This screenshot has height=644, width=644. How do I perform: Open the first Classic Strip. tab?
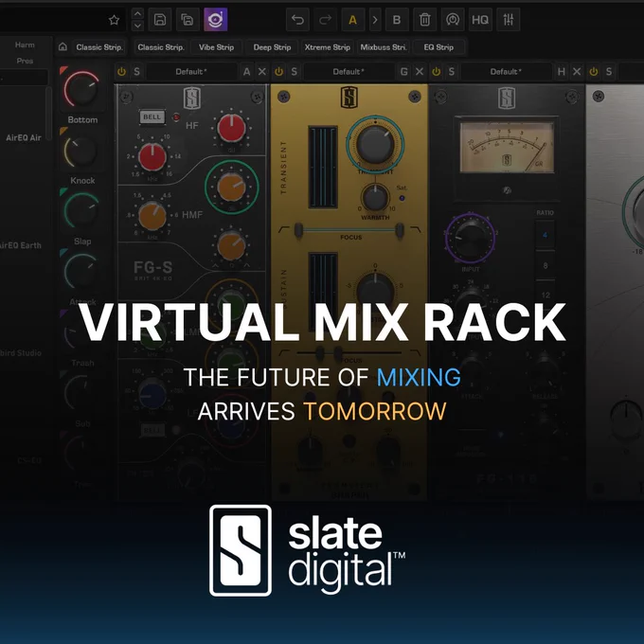coord(99,47)
